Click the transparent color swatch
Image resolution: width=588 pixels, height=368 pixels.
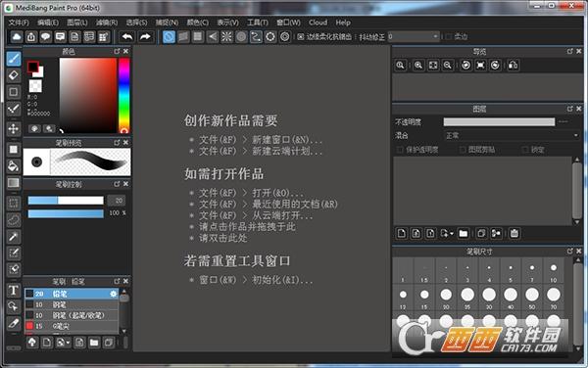35,86
